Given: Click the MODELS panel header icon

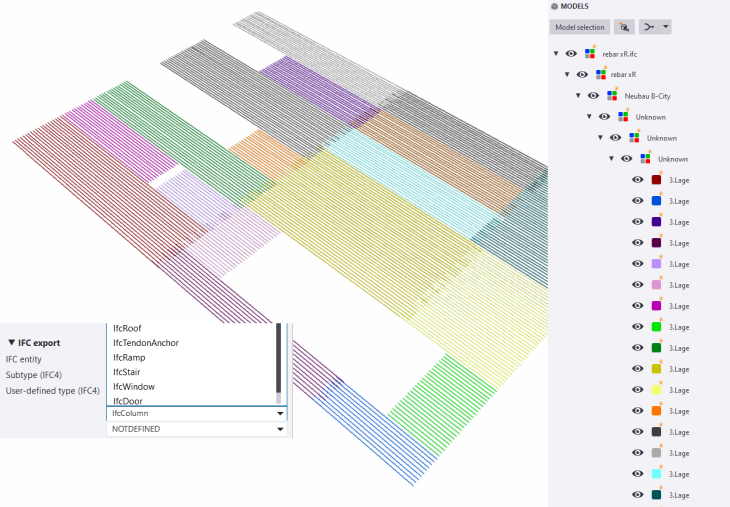Looking at the screenshot, I should click(x=553, y=6).
